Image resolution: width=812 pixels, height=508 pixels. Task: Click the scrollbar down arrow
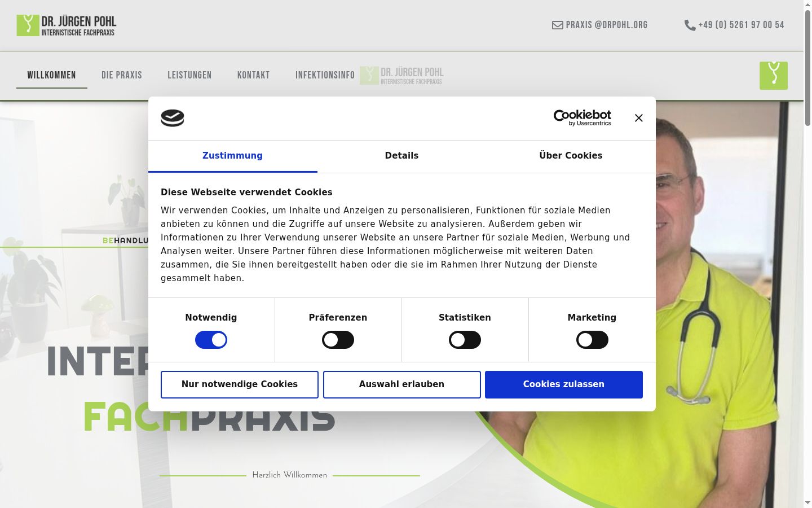pyautogui.click(x=807, y=503)
